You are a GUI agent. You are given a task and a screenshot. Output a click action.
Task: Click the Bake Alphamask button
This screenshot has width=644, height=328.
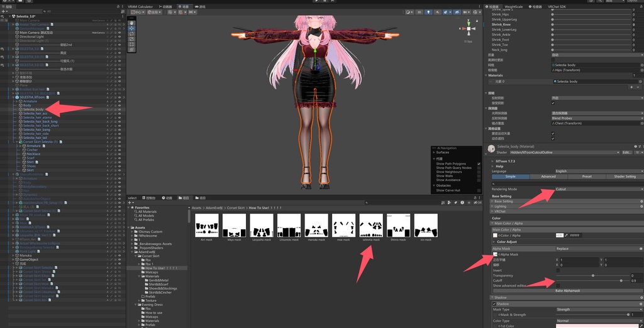tap(568, 291)
